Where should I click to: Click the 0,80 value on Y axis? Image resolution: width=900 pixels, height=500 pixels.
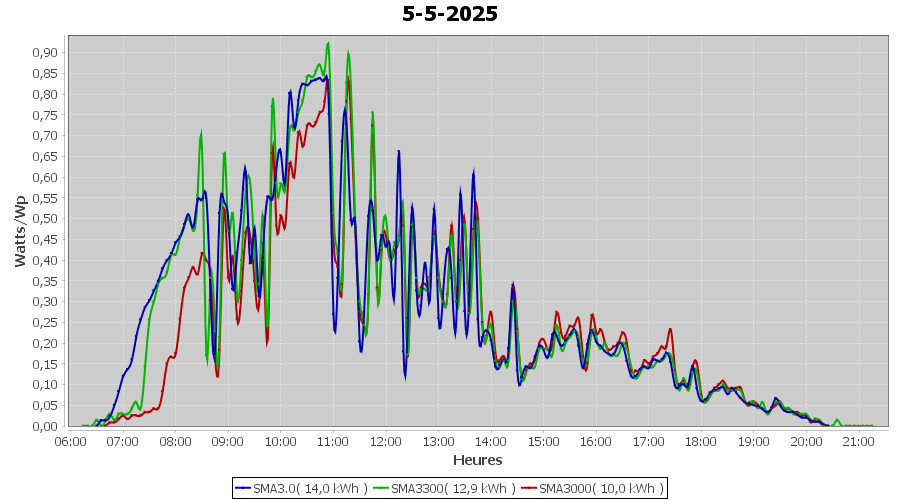coord(45,94)
